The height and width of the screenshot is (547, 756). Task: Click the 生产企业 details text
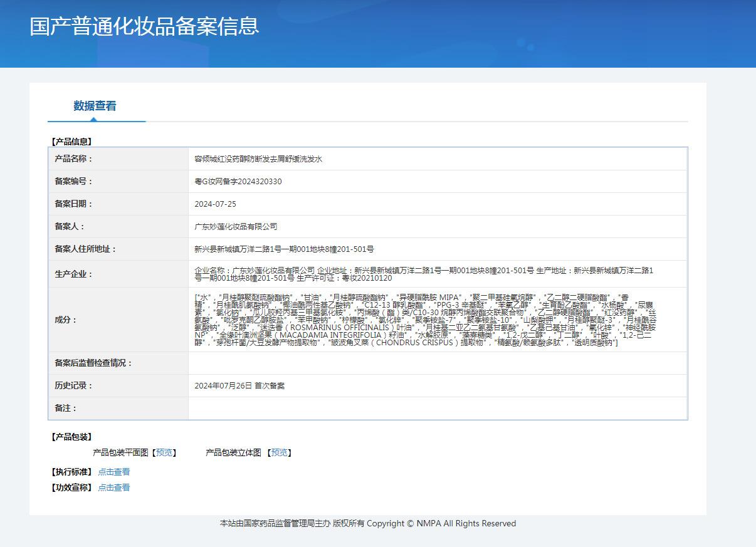(424, 274)
